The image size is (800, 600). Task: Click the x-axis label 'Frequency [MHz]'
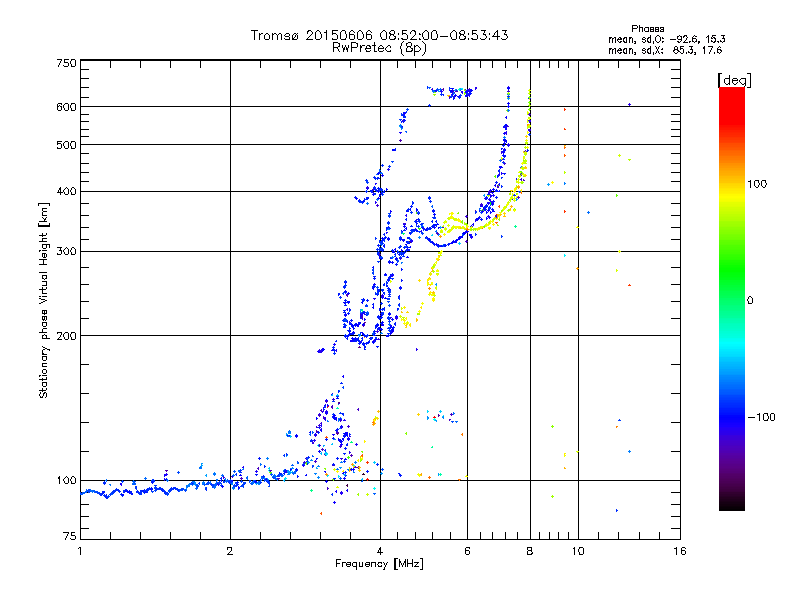pyautogui.click(x=379, y=564)
